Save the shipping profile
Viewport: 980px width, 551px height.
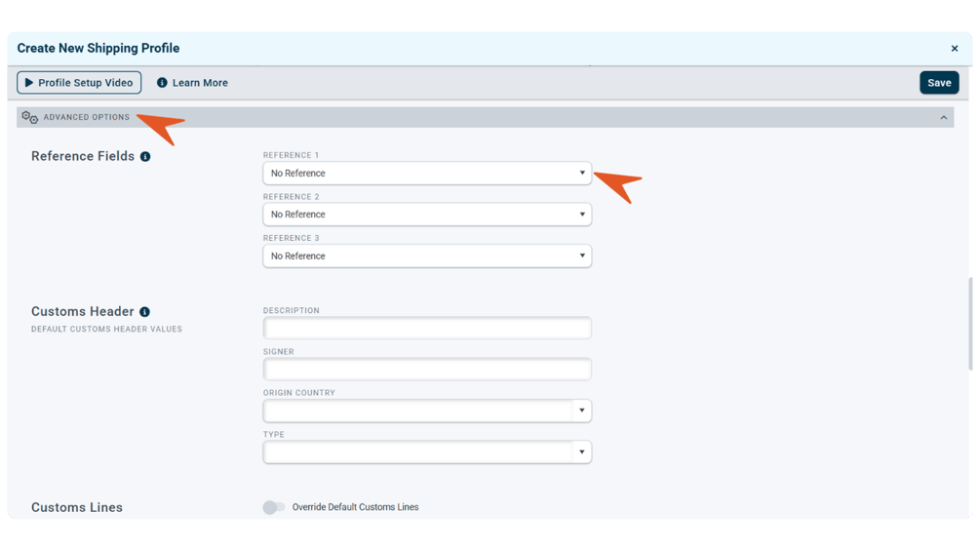click(939, 83)
